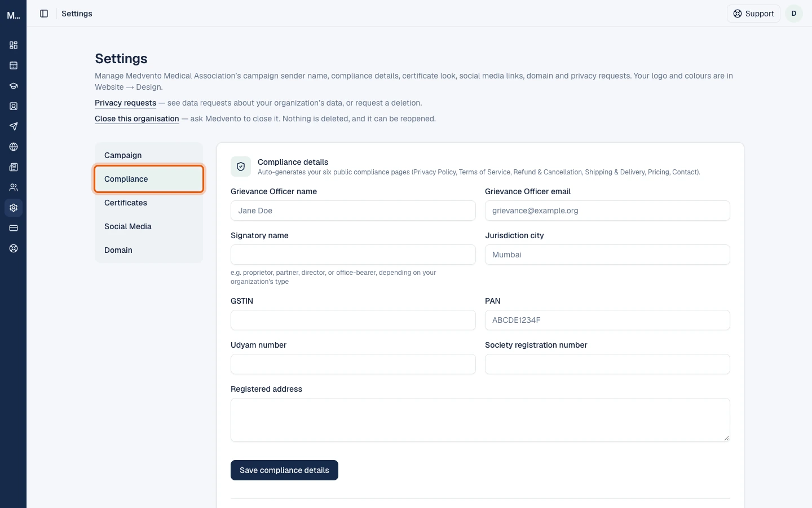This screenshot has width=812, height=508.
Task: Open the newspaper icon in sidebar
Action: 14,167
